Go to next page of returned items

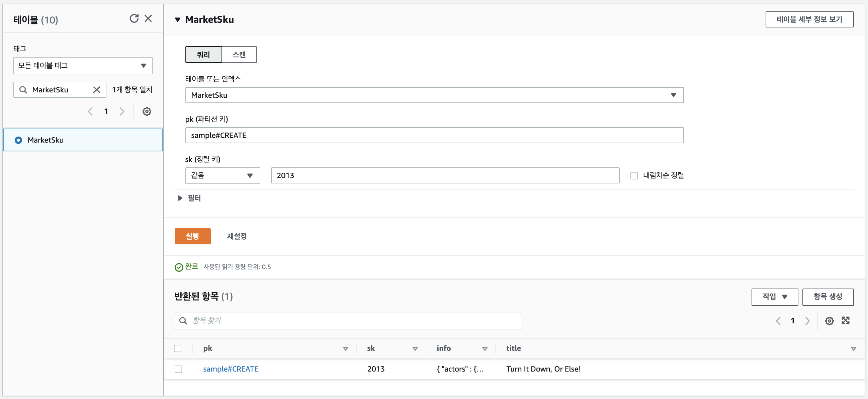pos(807,321)
